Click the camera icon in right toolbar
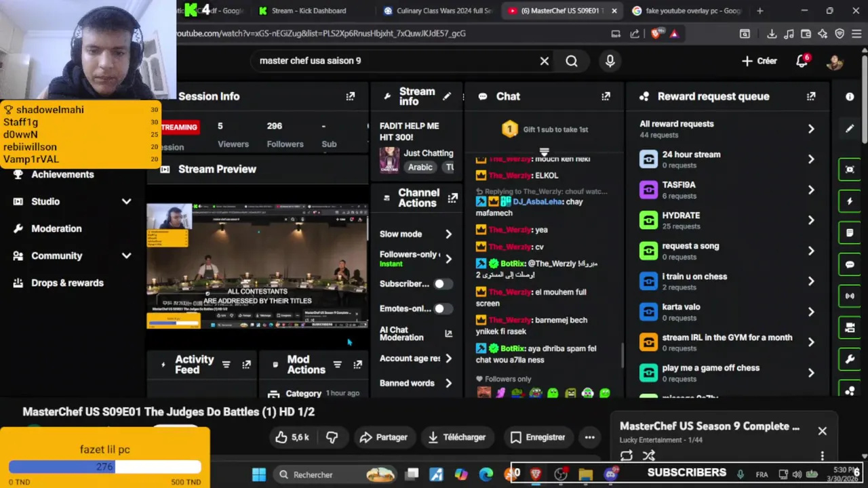 pos(850,328)
